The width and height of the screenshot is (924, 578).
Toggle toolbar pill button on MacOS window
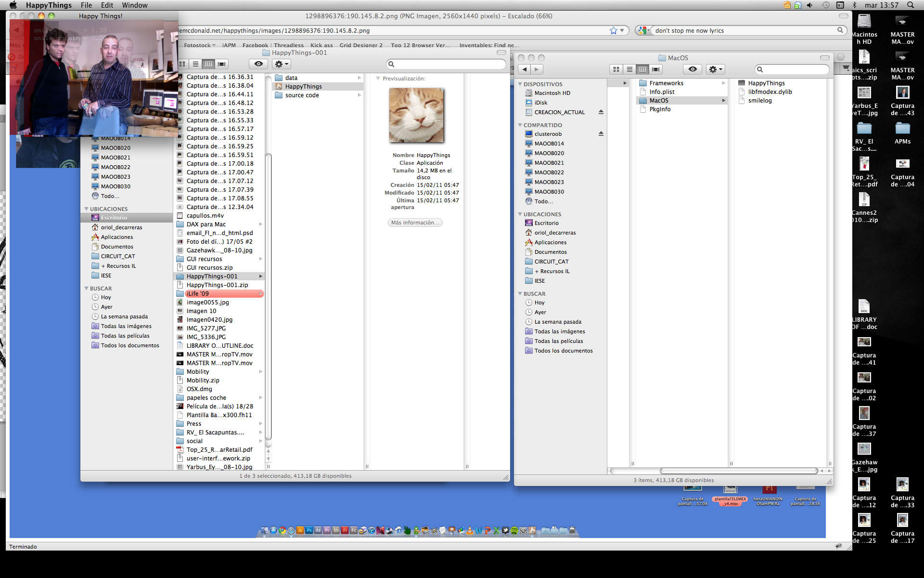(x=825, y=58)
